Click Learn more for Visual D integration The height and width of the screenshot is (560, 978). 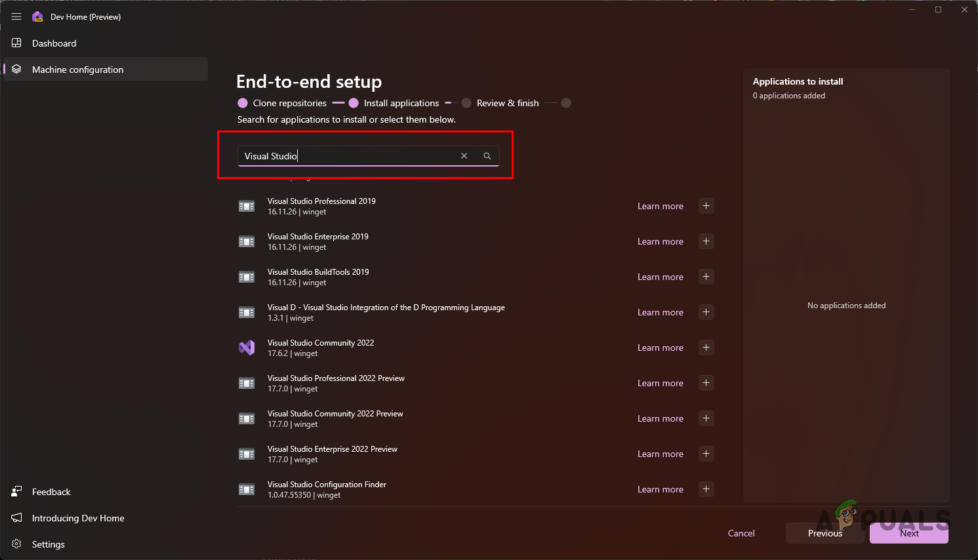[661, 311]
